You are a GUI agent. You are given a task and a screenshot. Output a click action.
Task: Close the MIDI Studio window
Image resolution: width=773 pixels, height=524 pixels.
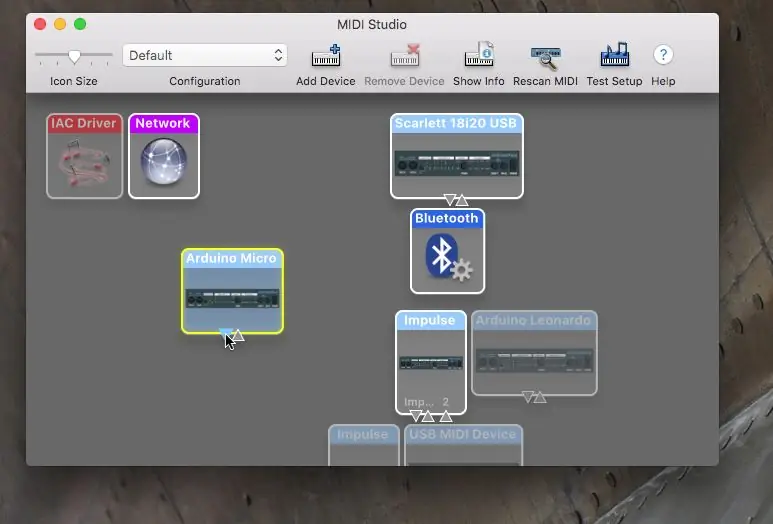click(40, 24)
